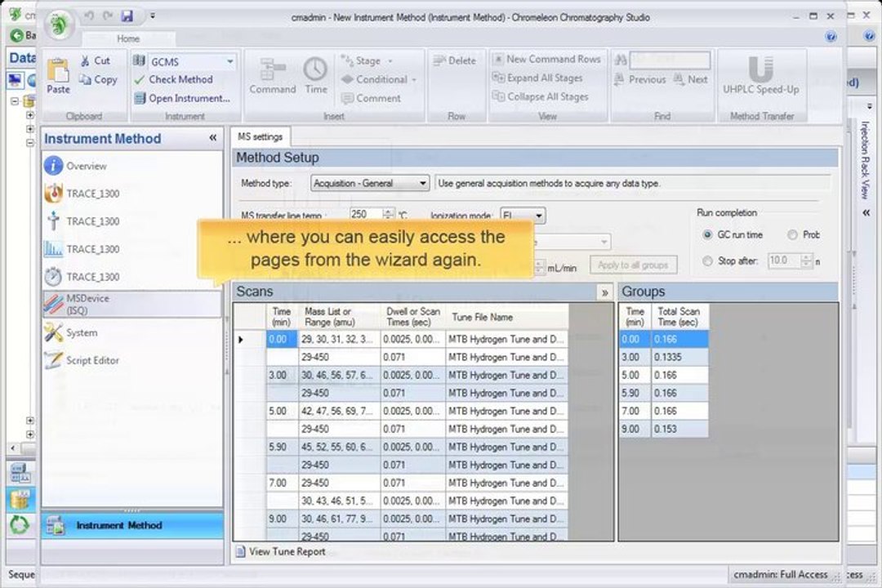
Task: Open the quick access toolbar customize arrow
Action: (153, 16)
